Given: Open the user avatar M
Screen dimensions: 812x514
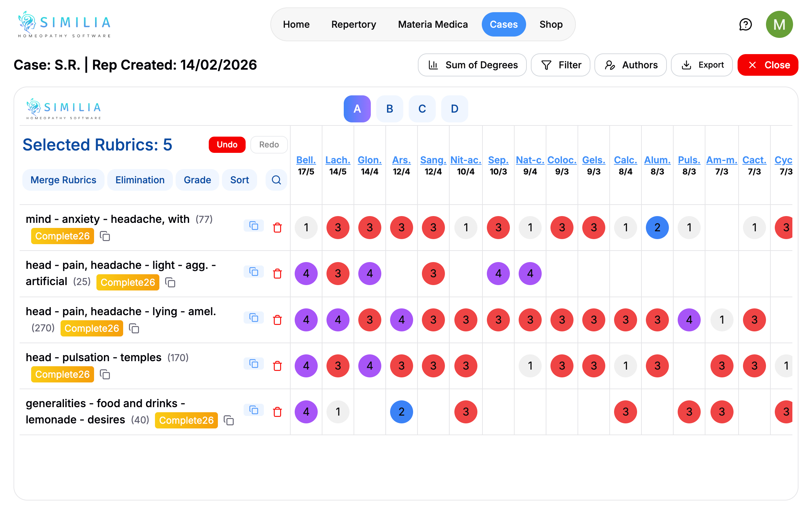Looking at the screenshot, I should [779, 24].
